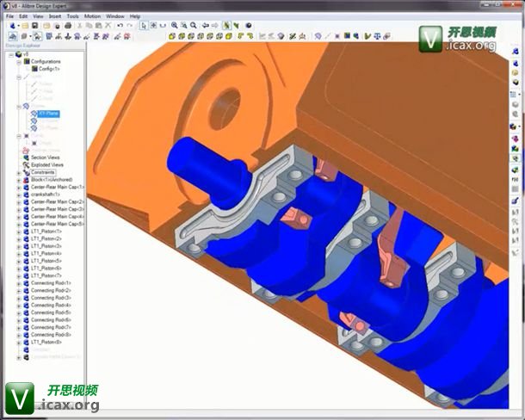Click the Zoom to Fit icon
This screenshot has width=525, height=420.
184,26
